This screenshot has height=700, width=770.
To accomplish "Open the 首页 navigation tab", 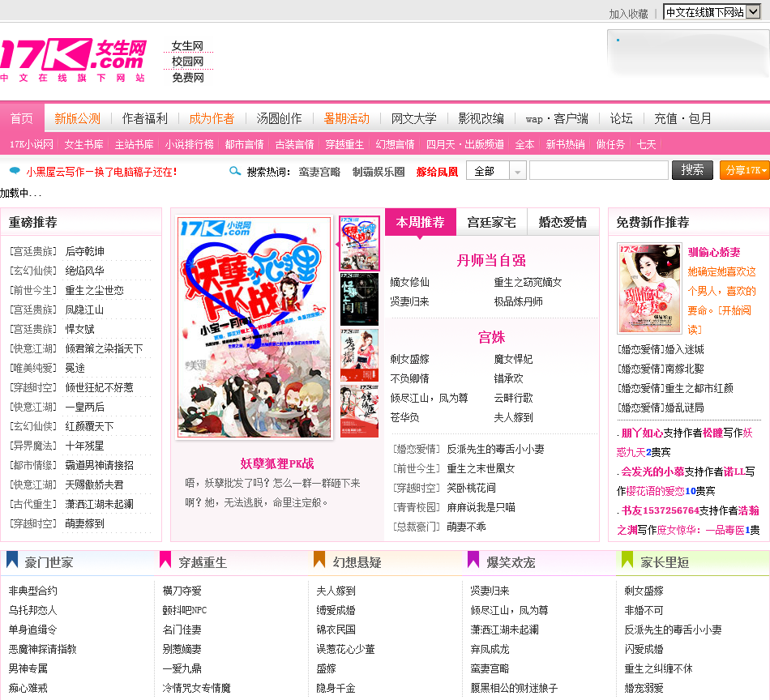I will click(22, 118).
